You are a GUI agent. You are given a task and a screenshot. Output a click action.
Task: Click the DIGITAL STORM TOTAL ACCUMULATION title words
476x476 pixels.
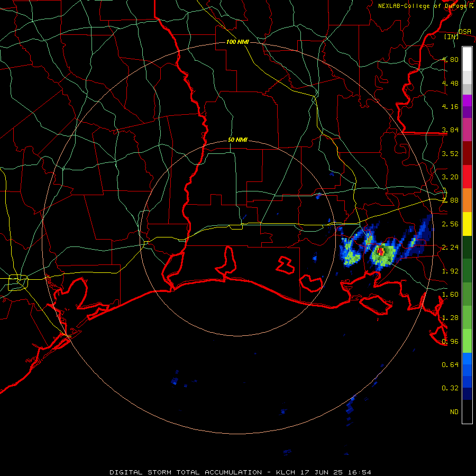[186, 472]
